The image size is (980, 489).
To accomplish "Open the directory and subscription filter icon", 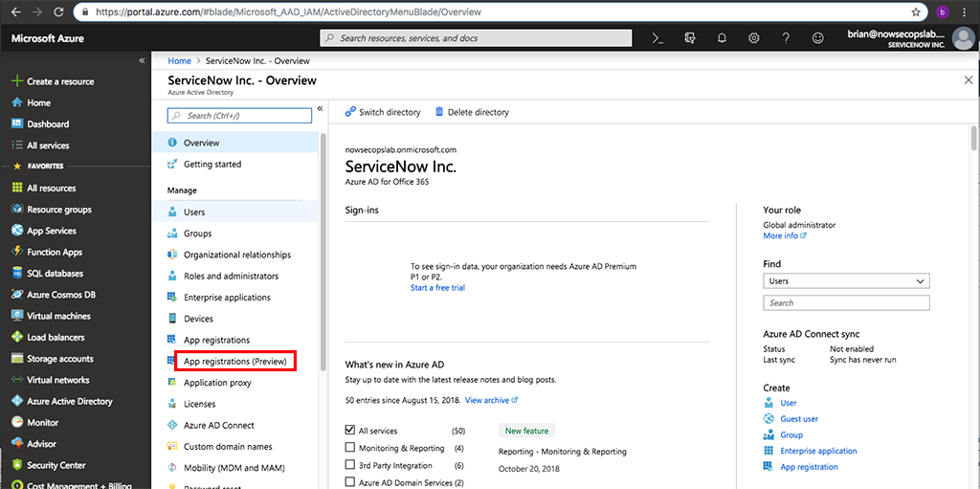I will (x=690, y=38).
